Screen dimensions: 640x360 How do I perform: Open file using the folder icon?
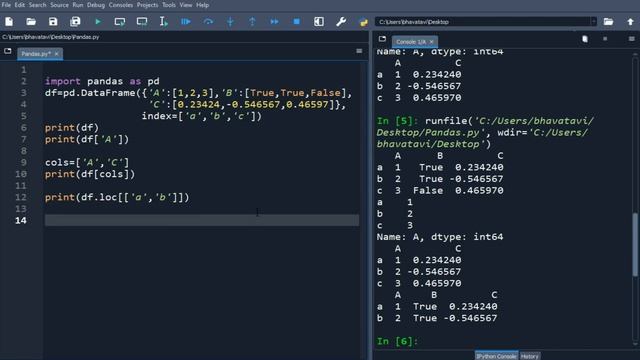coord(31,22)
